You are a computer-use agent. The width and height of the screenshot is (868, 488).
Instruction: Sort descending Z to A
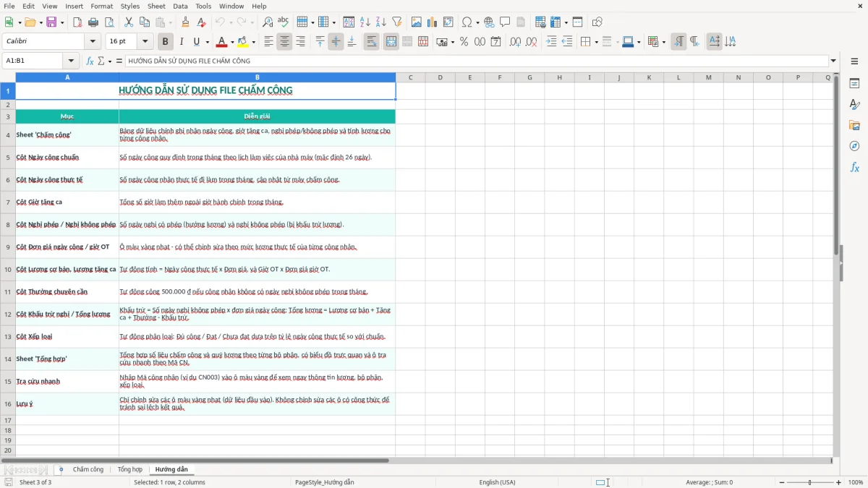coord(381,22)
